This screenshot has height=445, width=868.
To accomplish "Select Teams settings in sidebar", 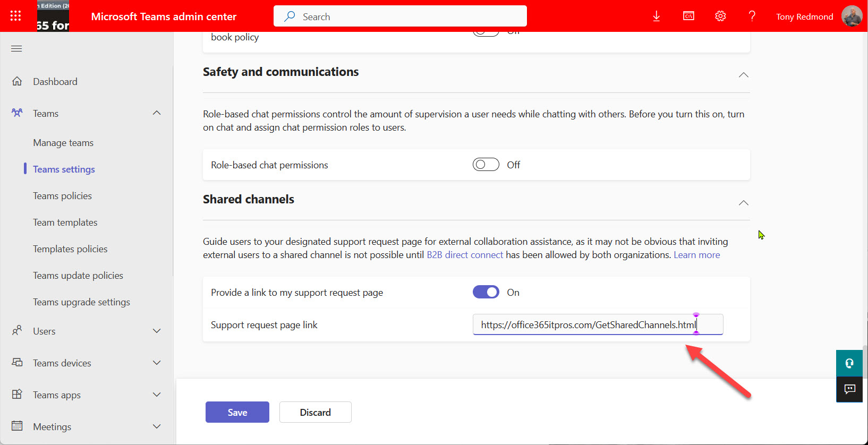I will 64,169.
